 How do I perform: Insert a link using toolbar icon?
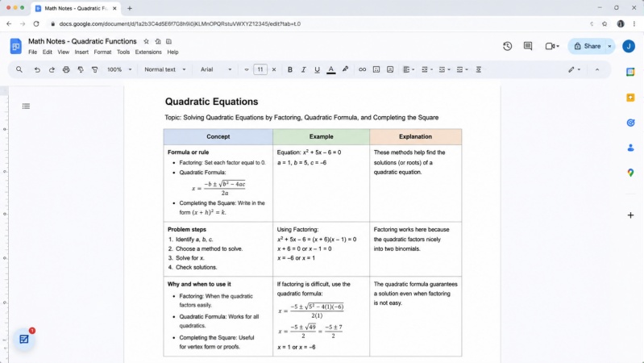[362, 69]
